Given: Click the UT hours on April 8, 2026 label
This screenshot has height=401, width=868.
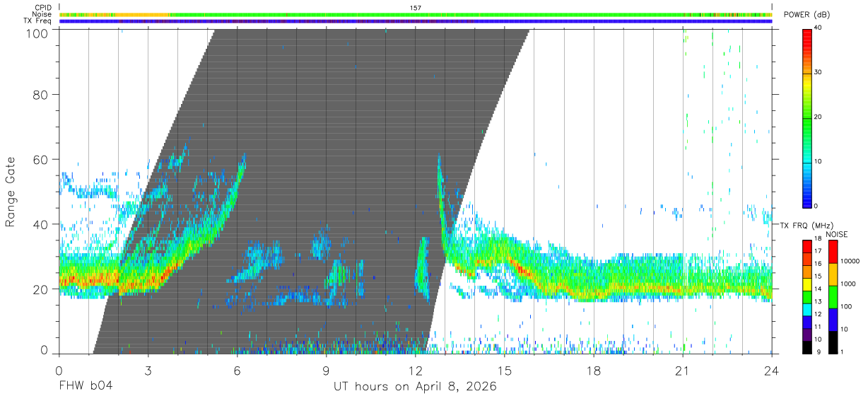Looking at the screenshot, I should tap(416, 387).
